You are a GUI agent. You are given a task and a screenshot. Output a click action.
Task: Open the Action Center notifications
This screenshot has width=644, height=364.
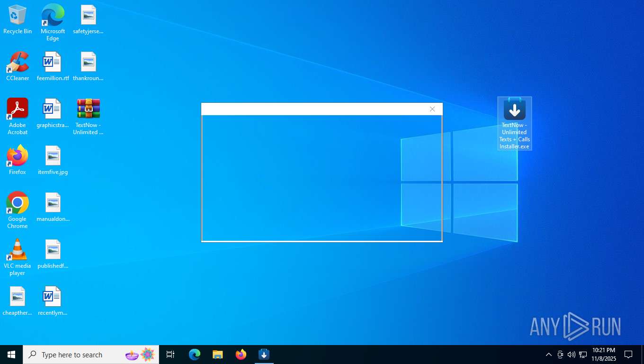628,355
